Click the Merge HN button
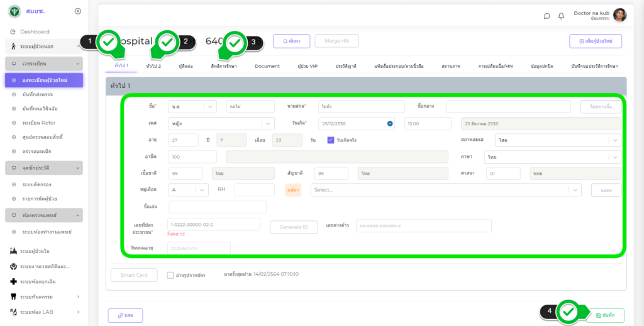The image size is (644, 326). pyautogui.click(x=336, y=41)
